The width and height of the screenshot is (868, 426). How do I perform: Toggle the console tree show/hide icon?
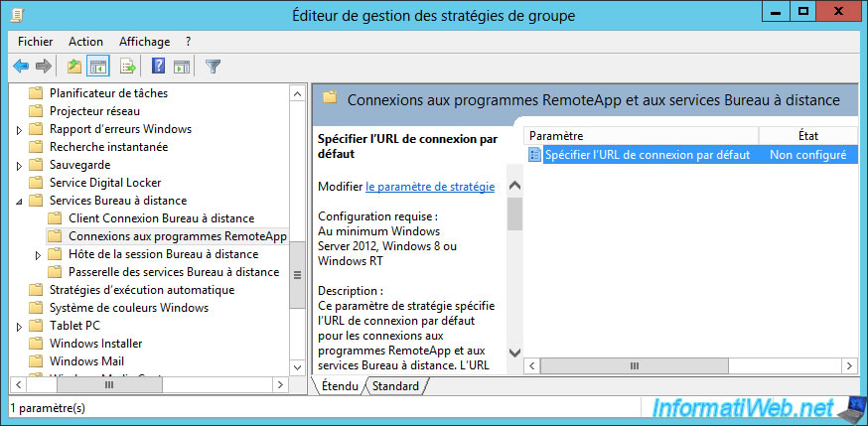(98, 67)
